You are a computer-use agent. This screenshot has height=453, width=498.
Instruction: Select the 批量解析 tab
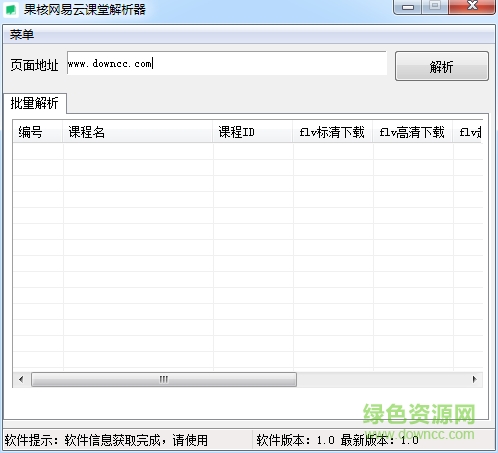point(35,103)
